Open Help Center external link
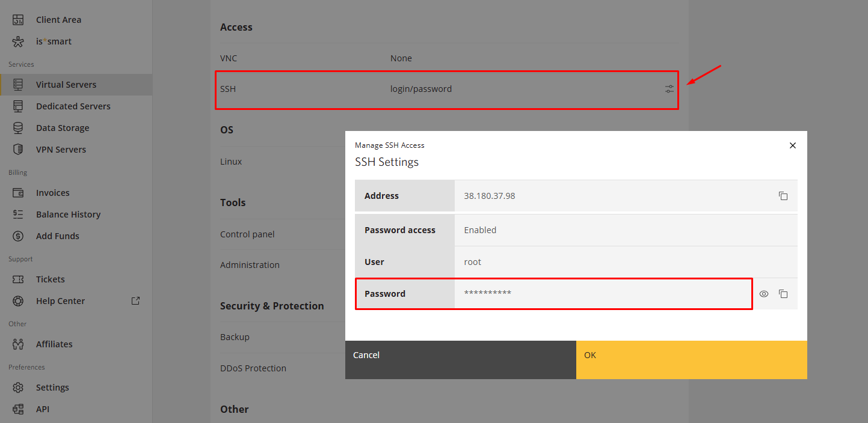Image resolution: width=868 pixels, height=423 pixels. 135,300
